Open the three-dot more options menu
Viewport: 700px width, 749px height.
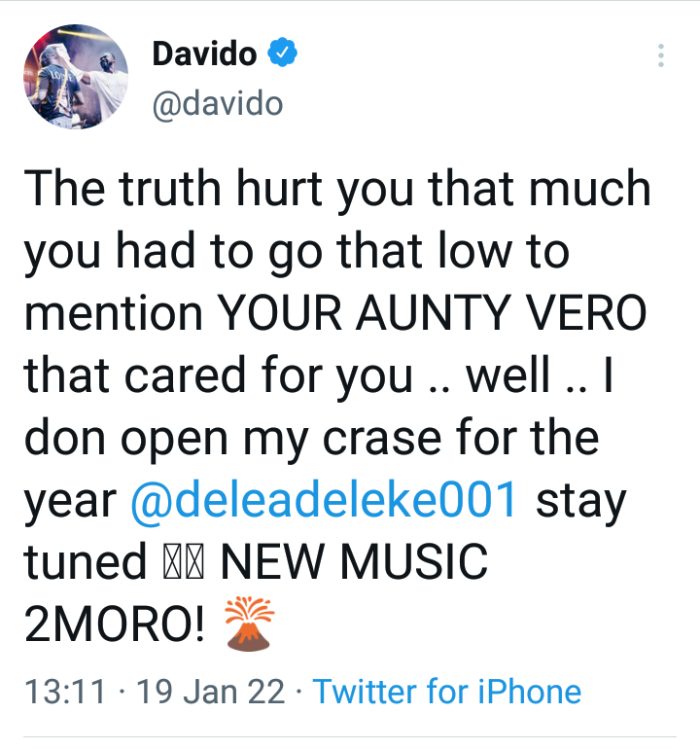click(x=660, y=55)
